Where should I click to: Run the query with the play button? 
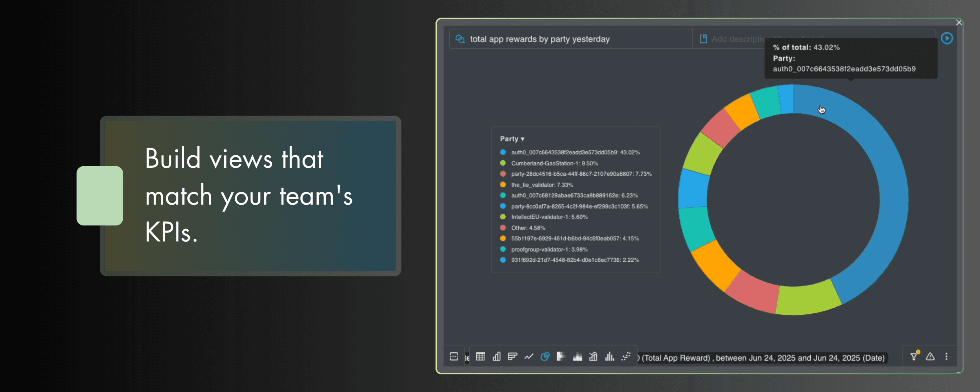[x=947, y=38]
